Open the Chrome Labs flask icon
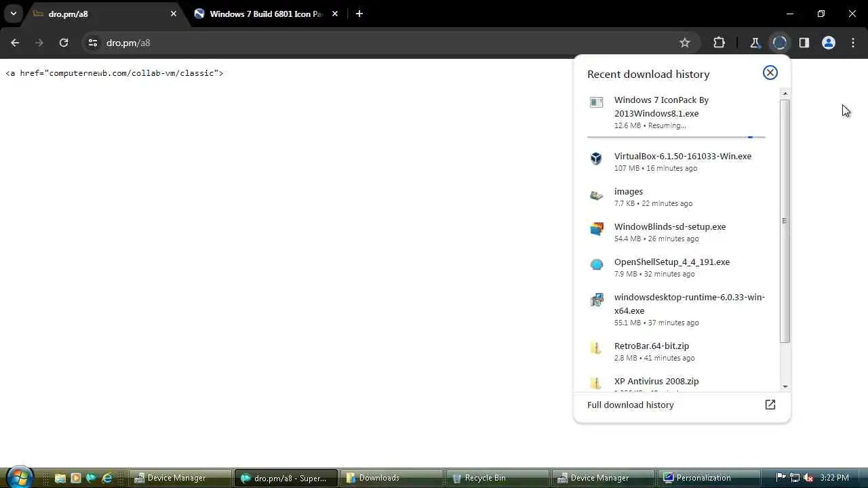The height and width of the screenshot is (488, 868). 755,43
